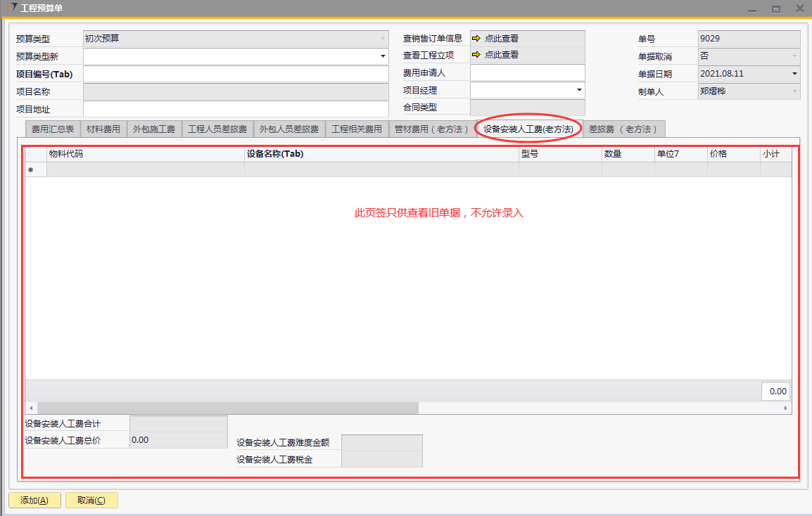This screenshot has width=812, height=516.
Task: Focus the 费用申请人 text field
Action: click(527, 72)
